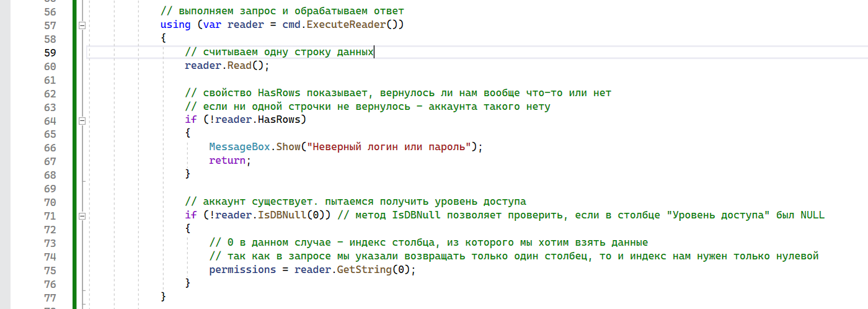Viewport: 868px width, 309px height.
Task: Click the 'permissions' variable on line 75
Action: 242,271
